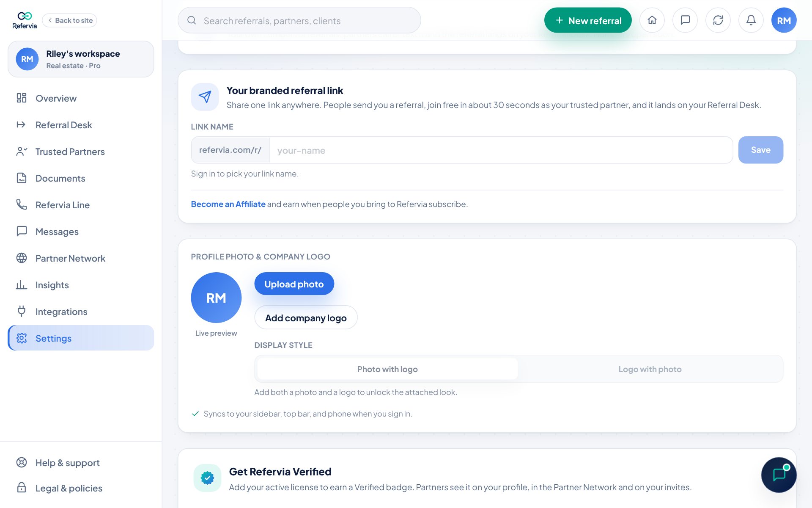
Task: Click 'Sign in to pick your link name.' text
Action: (x=244, y=174)
